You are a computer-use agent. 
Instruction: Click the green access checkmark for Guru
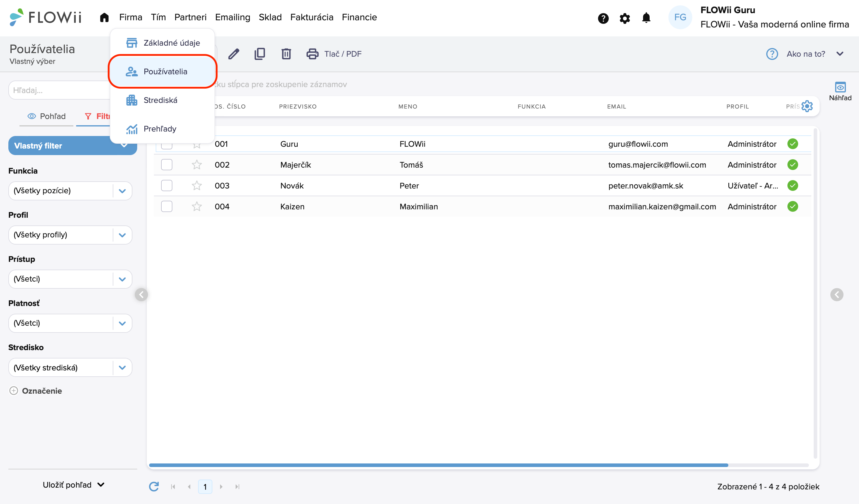793,144
